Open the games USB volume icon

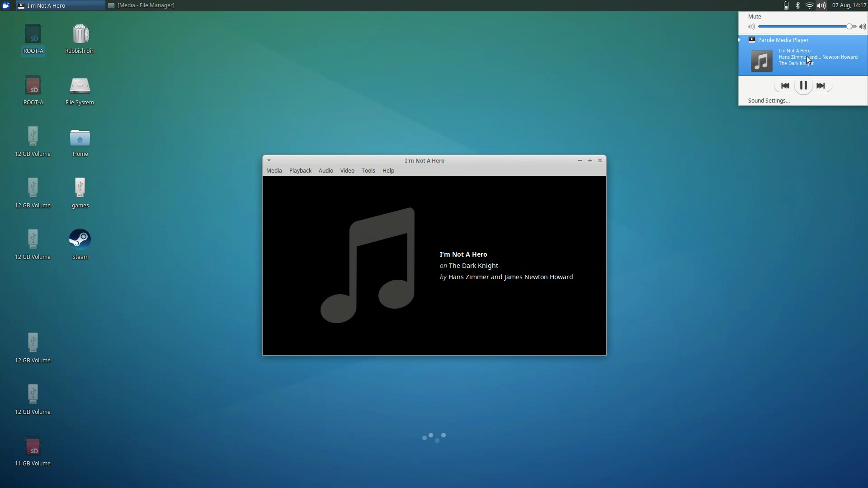[80, 188]
